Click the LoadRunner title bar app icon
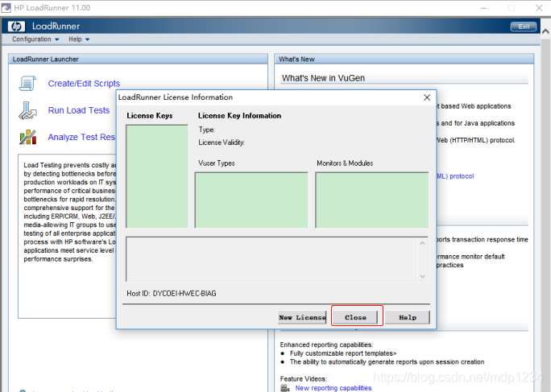The image size is (551, 392). click(x=6, y=8)
